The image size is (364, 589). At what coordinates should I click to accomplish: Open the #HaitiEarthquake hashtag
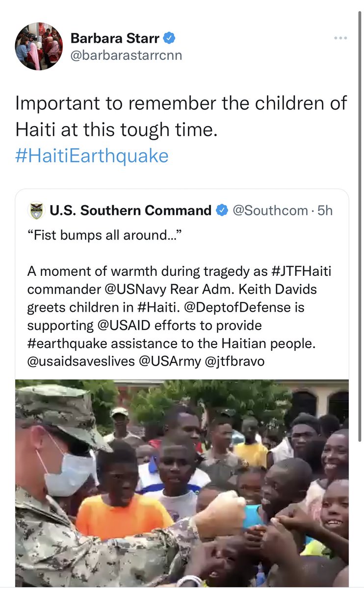pyautogui.click(x=92, y=156)
